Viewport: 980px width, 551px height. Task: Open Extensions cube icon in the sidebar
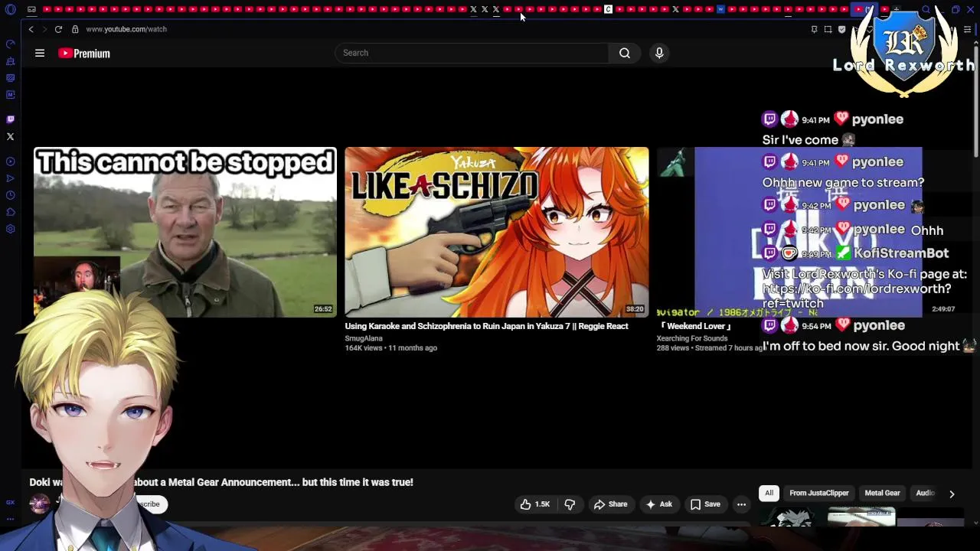point(10,212)
